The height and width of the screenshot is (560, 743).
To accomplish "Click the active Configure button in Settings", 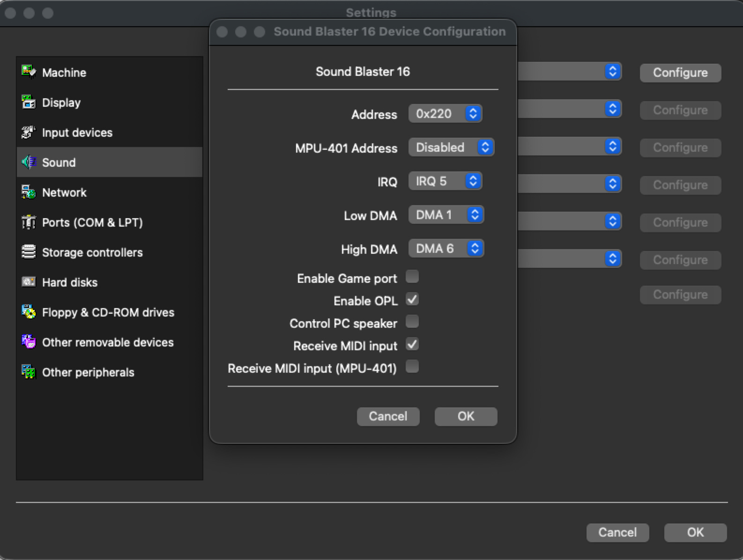I will coord(680,73).
